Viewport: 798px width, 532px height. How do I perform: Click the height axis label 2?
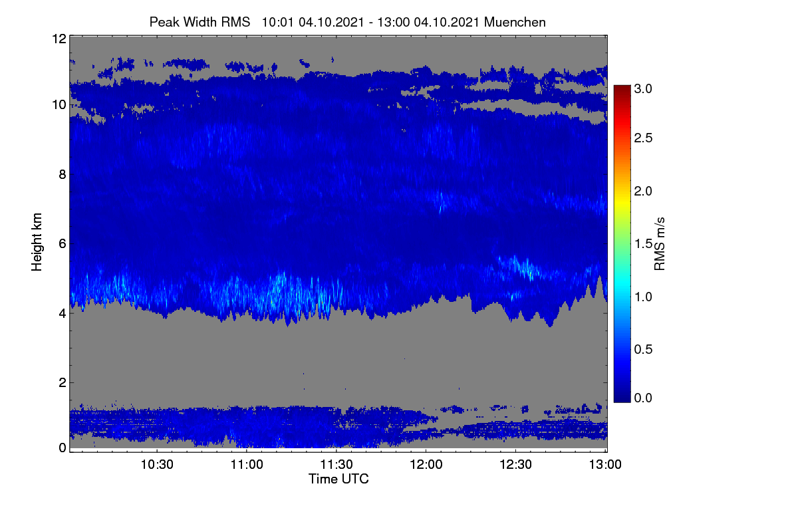62,382
